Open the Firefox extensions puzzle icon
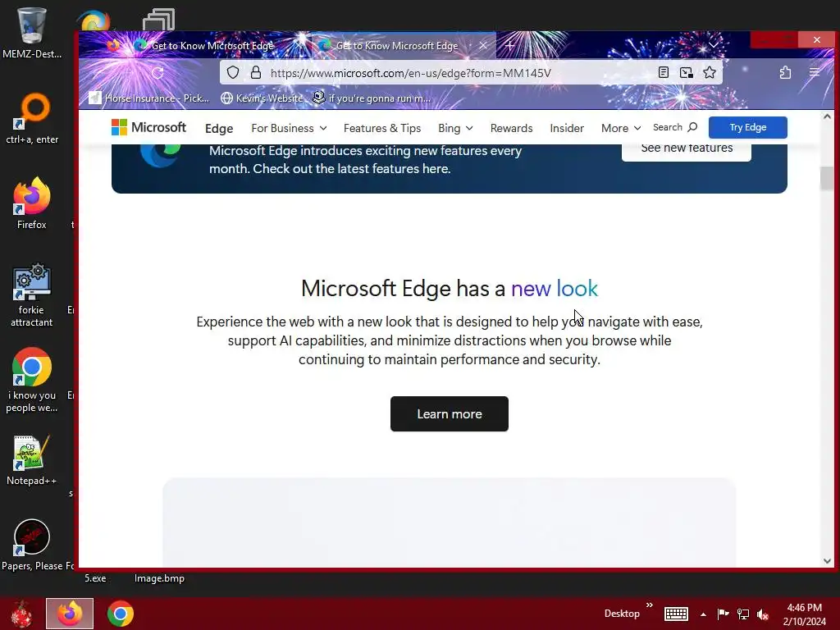The width and height of the screenshot is (840, 630). 785,72
